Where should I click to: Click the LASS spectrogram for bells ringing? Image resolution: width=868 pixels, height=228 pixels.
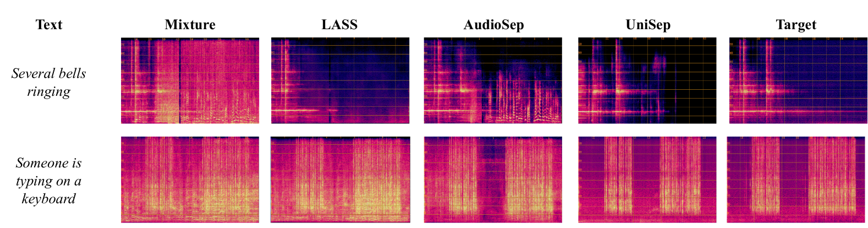pyautogui.click(x=340, y=80)
